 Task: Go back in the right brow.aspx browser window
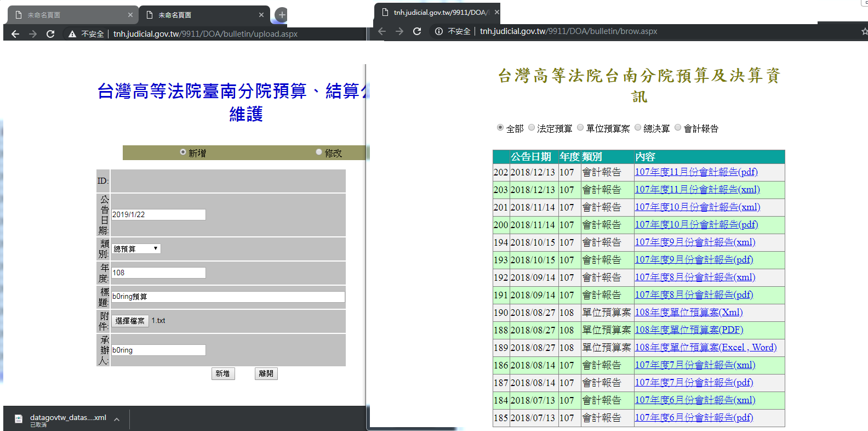click(x=382, y=31)
